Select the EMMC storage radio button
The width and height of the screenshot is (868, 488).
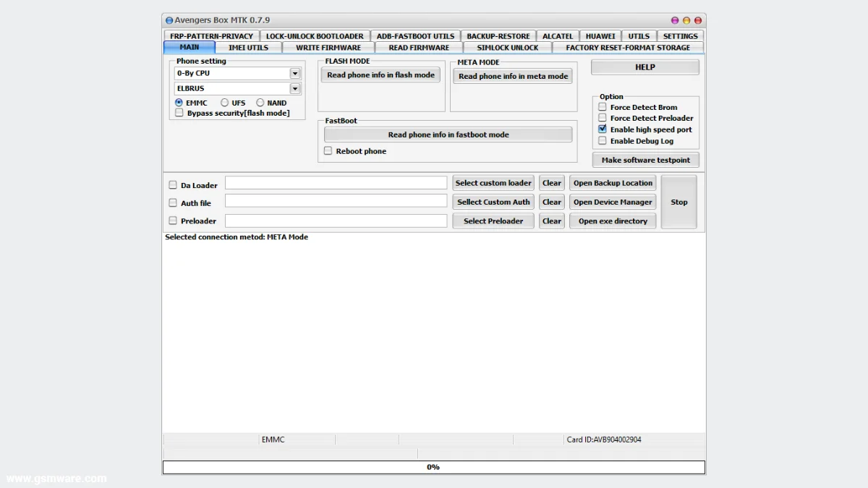pyautogui.click(x=179, y=103)
